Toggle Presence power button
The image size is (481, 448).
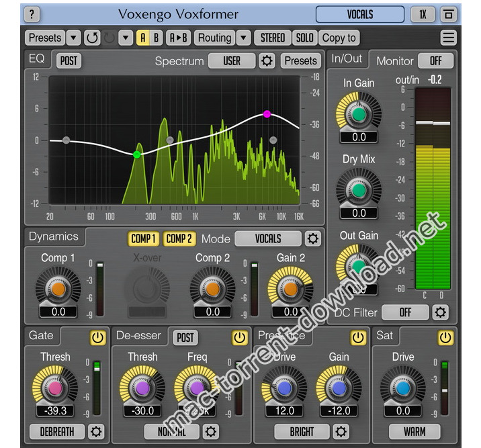pos(358,338)
